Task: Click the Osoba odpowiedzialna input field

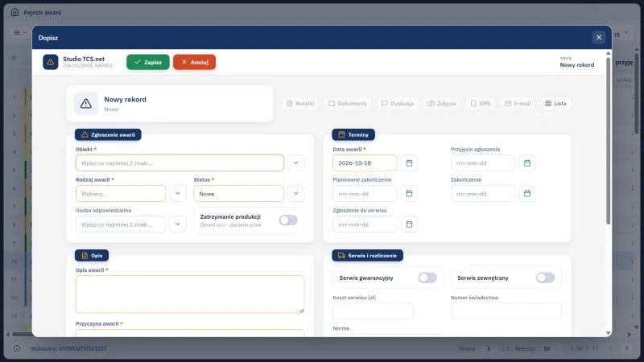Action: [121, 224]
